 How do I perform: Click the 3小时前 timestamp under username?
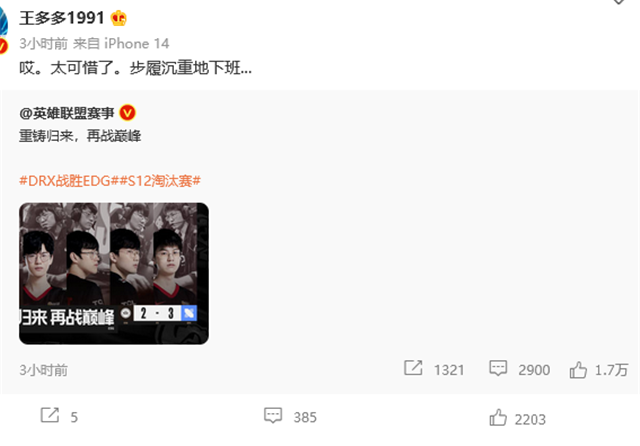pyautogui.click(x=43, y=43)
